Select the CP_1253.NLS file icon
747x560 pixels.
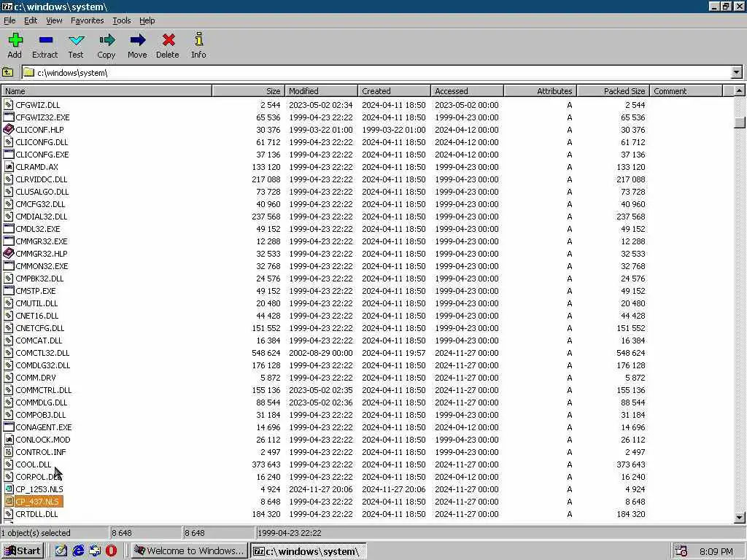(8, 489)
